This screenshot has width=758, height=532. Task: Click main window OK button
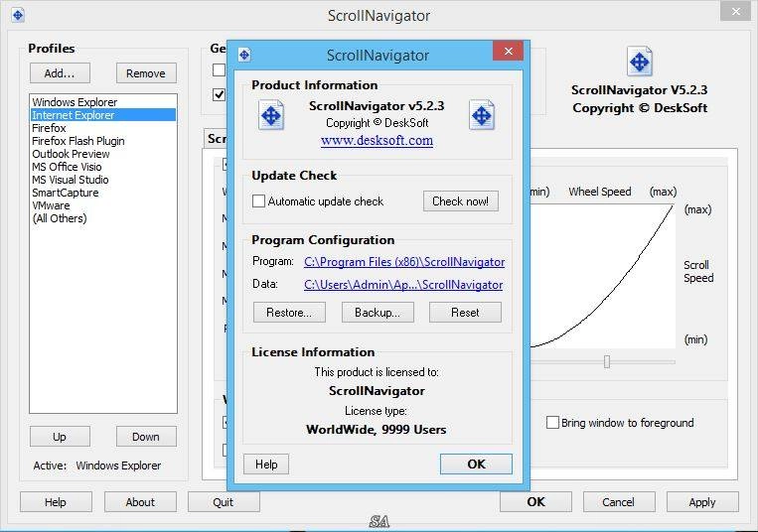pos(535,502)
